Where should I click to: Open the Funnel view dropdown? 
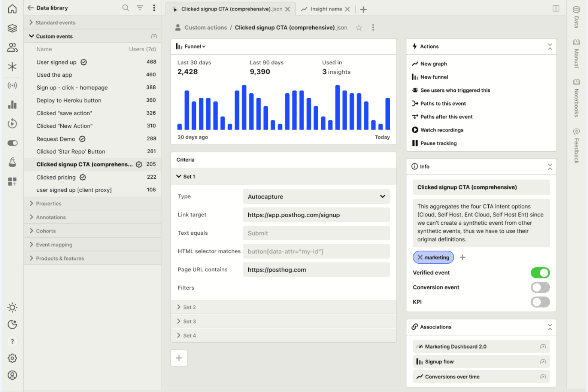point(193,46)
